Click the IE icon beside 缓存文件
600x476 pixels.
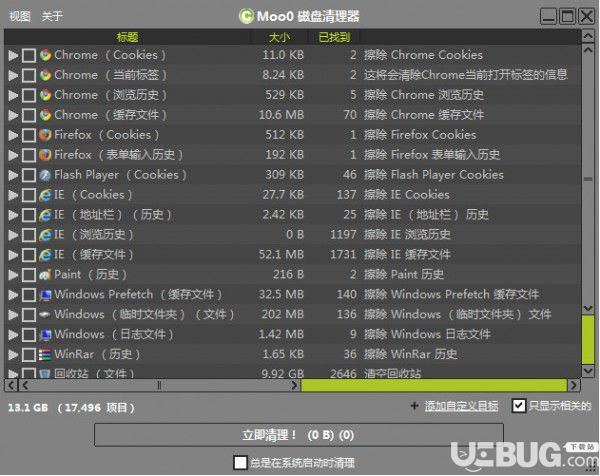click(45, 254)
